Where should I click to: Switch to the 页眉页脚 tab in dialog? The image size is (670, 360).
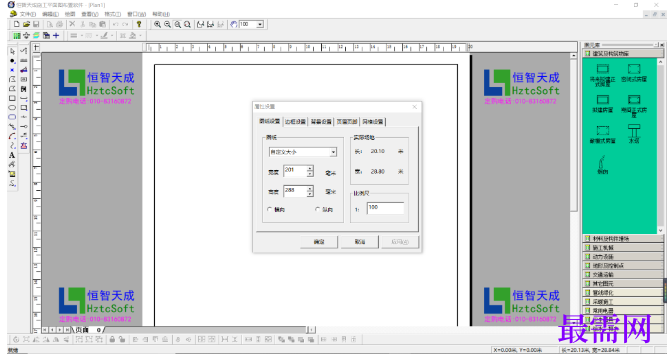click(x=347, y=122)
